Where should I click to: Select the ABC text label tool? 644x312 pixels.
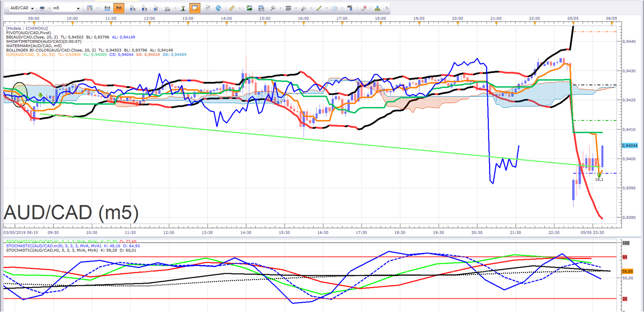pyautogui.click(x=350, y=8)
